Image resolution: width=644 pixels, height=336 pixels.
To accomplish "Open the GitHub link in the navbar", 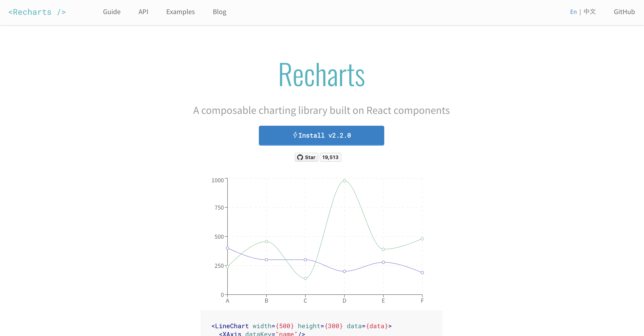I will (624, 12).
